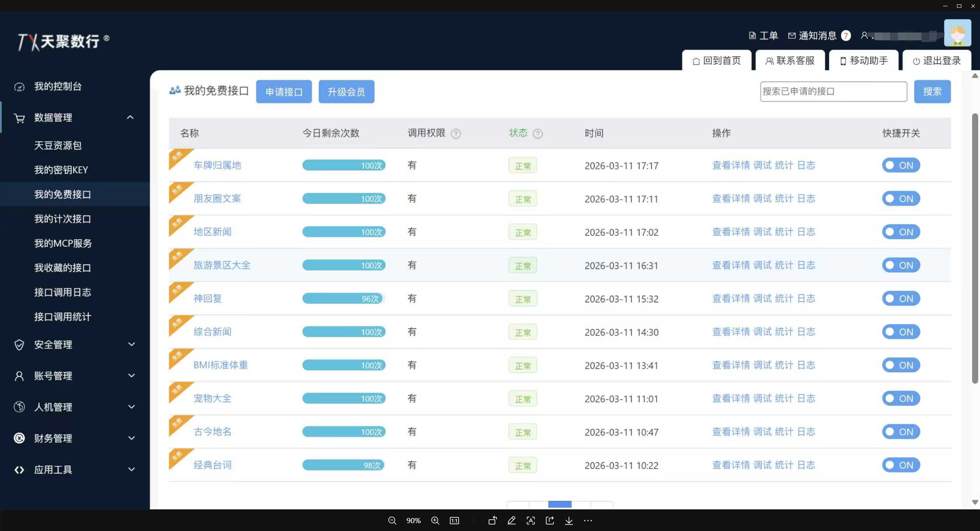Collapse the 数据管理 chevron
980x531 pixels.
tap(130, 117)
